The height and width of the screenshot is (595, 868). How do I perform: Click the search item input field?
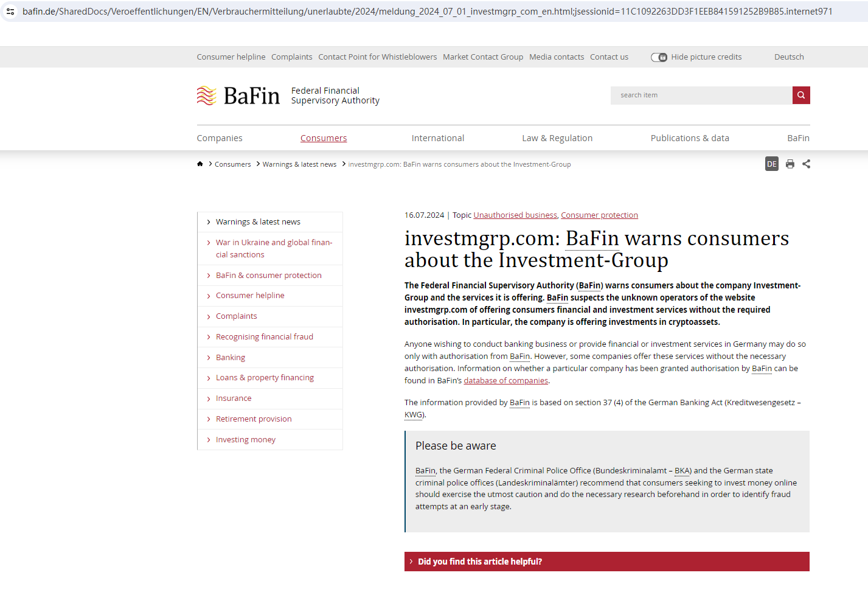(701, 95)
